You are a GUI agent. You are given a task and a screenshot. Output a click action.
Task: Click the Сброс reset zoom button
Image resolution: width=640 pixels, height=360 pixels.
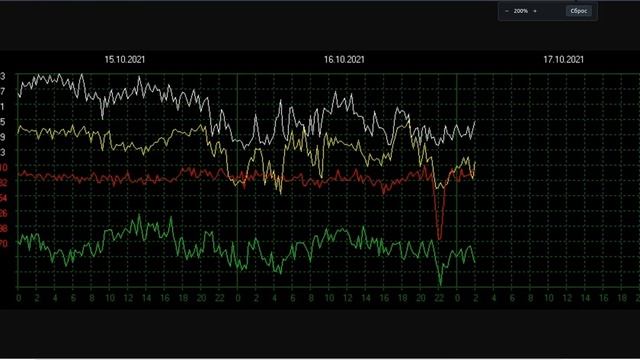pos(579,11)
